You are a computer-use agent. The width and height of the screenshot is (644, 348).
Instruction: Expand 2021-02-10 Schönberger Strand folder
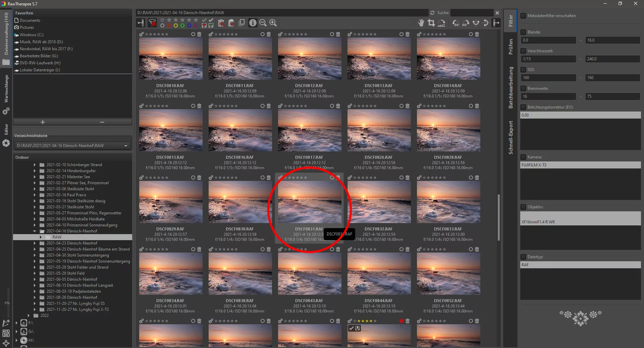point(35,165)
